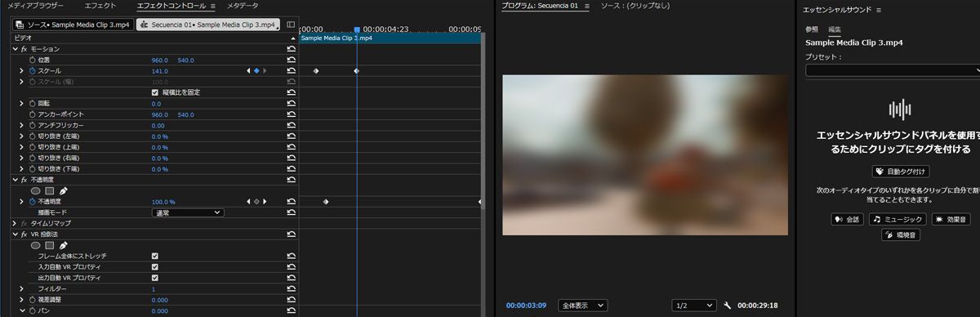This screenshot has height=317, width=980.
Task: Create ellipse mask under VR 投影法
Action: [36, 245]
